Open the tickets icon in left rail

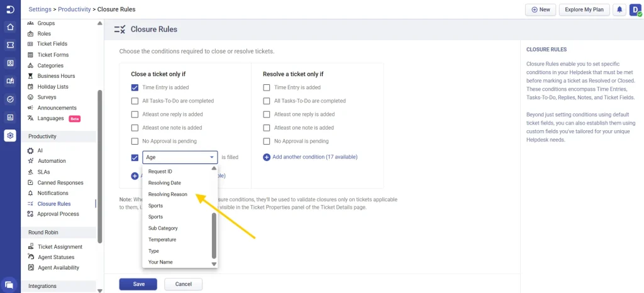[10, 45]
